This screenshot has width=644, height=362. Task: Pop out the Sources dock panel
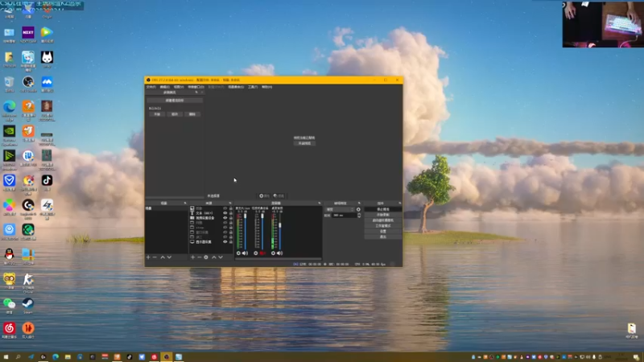click(230, 204)
